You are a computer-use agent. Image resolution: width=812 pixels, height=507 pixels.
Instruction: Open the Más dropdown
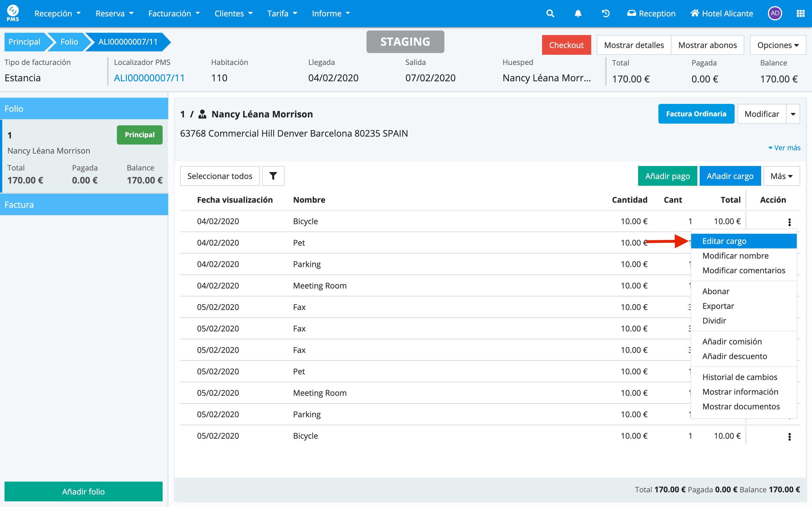point(781,176)
